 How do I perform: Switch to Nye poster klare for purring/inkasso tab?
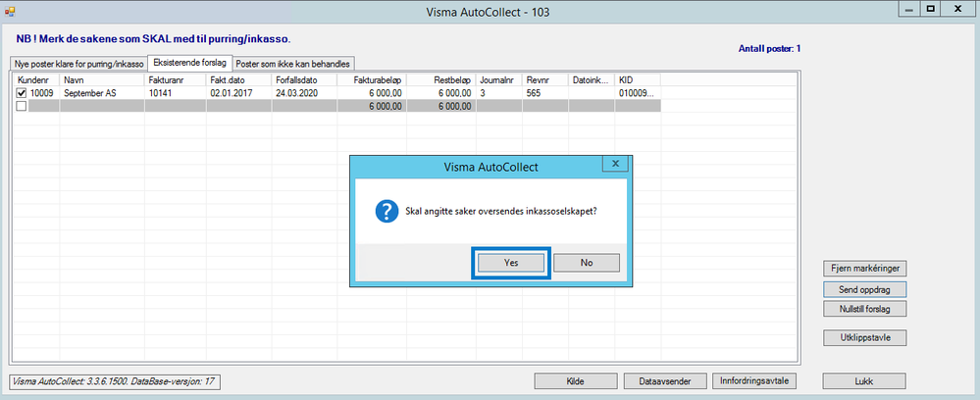pyautogui.click(x=78, y=64)
